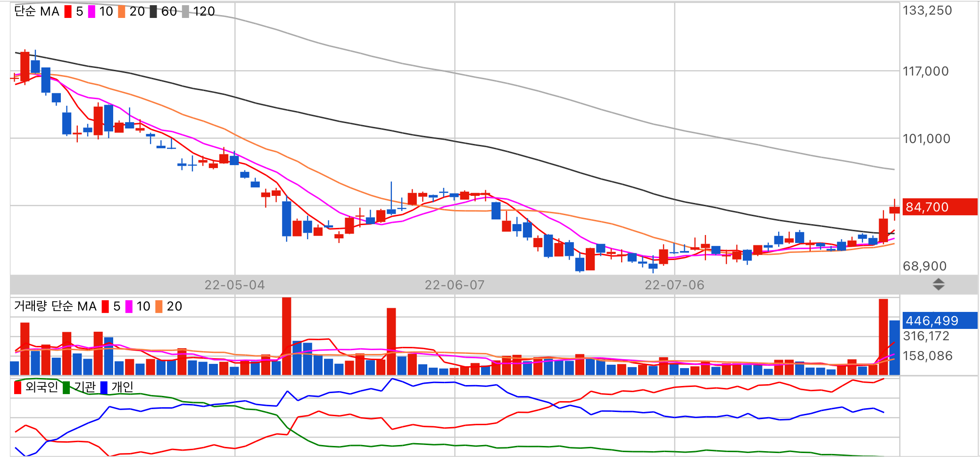The height and width of the screenshot is (462, 980).
Task: Click the 22-05-04 date label
Action: pos(234,285)
